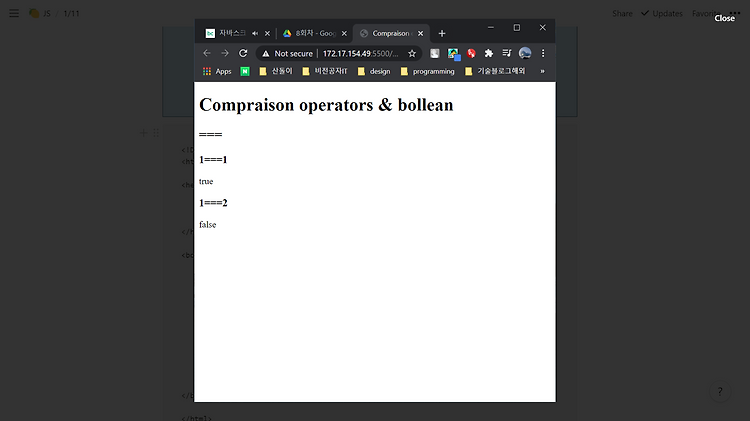Click Favorite in the Notion top bar

point(706,13)
